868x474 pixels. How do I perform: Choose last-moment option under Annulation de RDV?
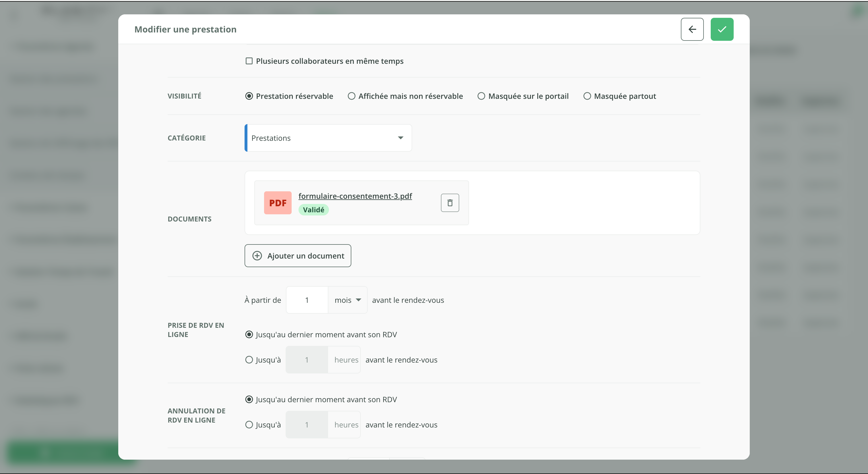click(x=249, y=400)
